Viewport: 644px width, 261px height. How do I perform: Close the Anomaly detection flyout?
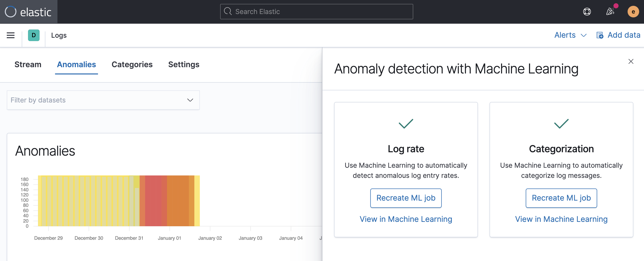631,61
